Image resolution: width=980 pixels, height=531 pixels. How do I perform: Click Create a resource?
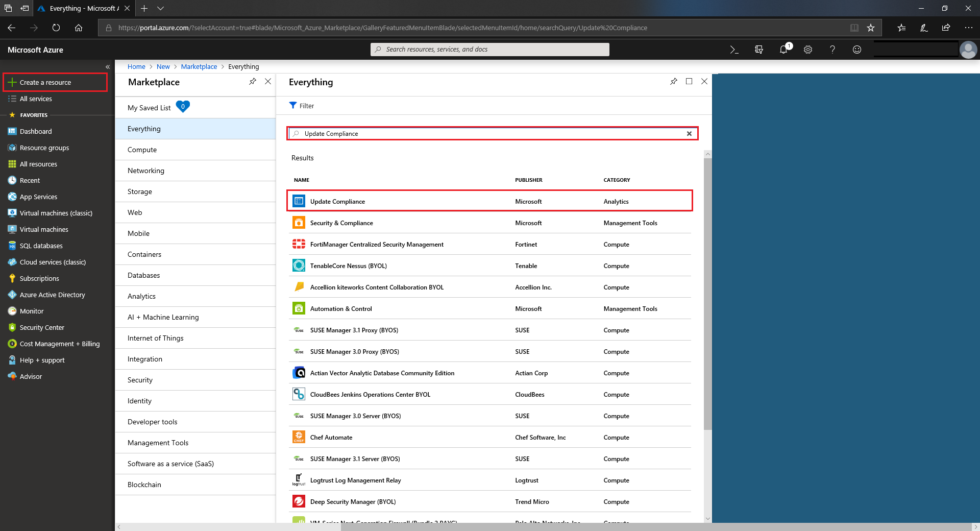pos(55,82)
